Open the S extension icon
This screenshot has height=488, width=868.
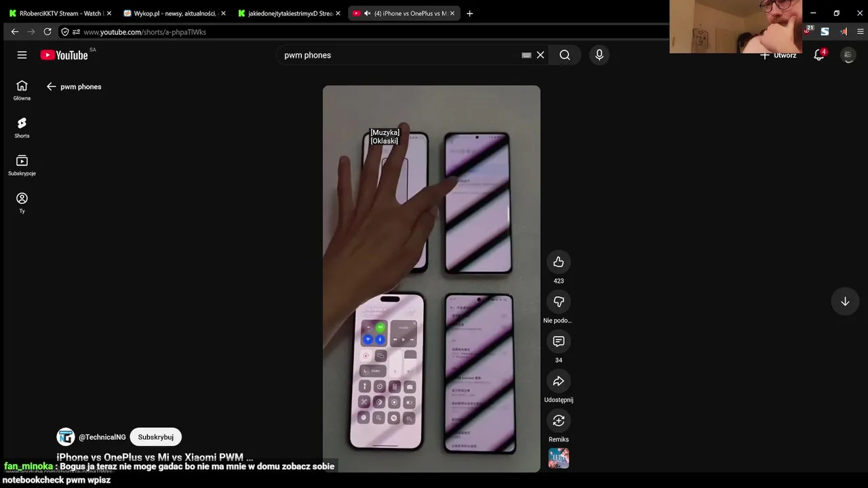click(825, 31)
